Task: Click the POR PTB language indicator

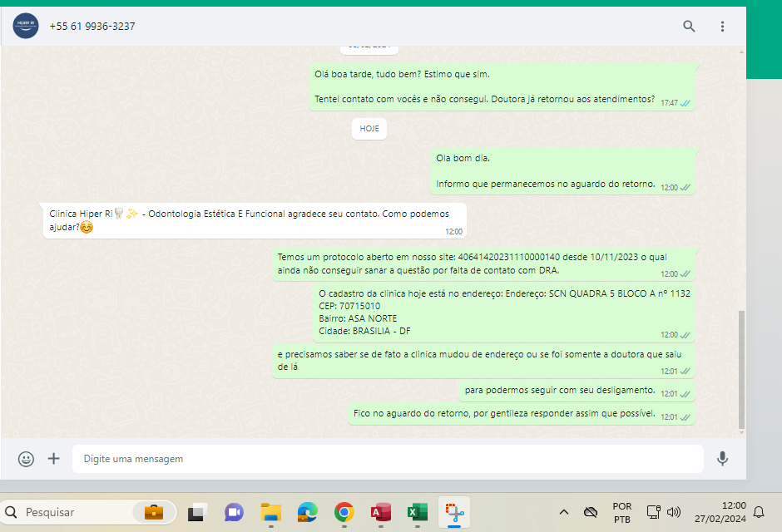Action: click(622, 513)
